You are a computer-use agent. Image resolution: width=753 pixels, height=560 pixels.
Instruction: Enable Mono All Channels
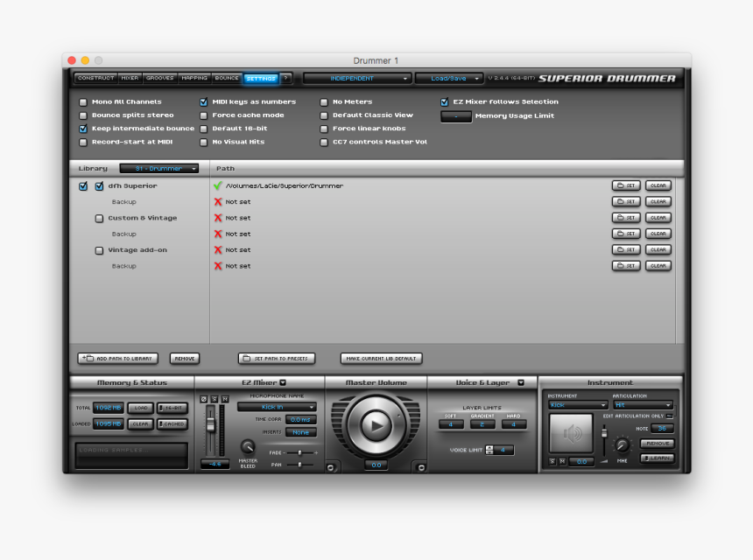click(81, 101)
